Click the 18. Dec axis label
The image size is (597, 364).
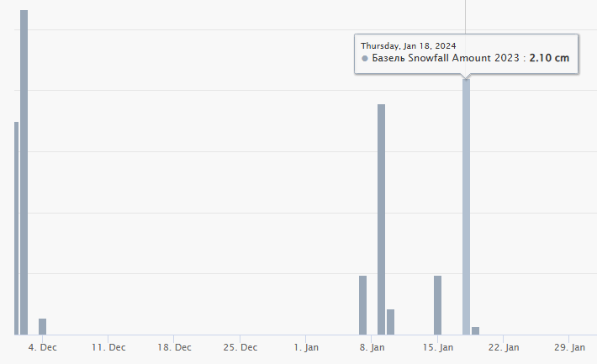pos(175,346)
